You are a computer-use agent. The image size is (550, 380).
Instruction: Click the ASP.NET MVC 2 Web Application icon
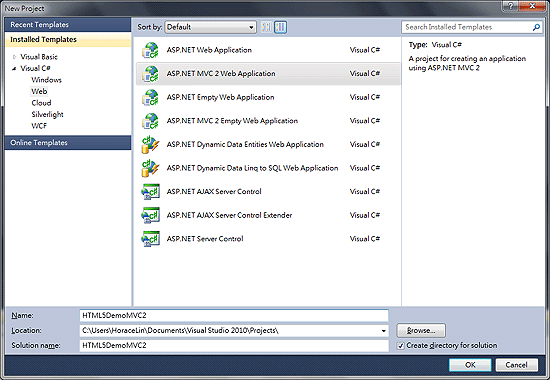pyautogui.click(x=150, y=74)
